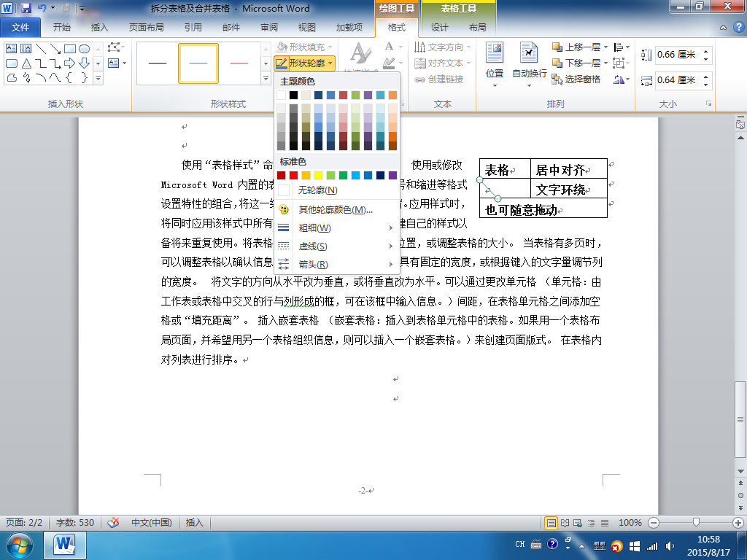The image size is (747, 560).
Task: Expand the Dashes (虚线) submenu
Action: pos(336,246)
